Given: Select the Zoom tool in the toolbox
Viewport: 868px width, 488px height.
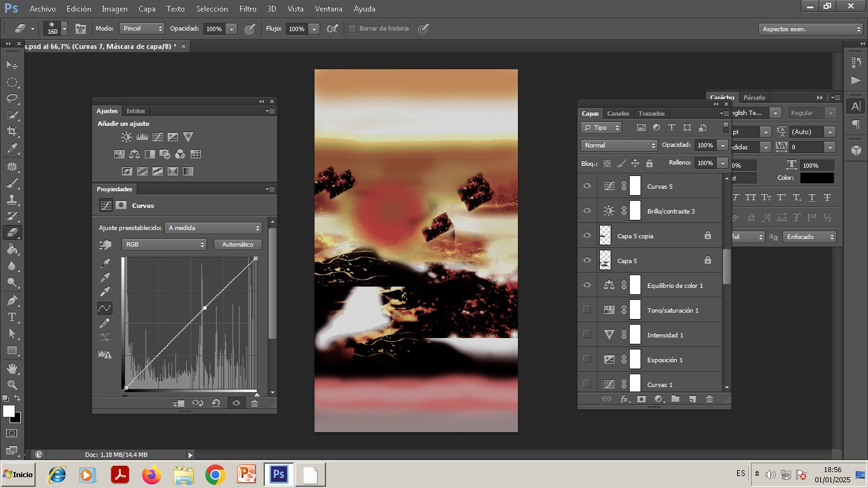Looking at the screenshot, I should click(x=12, y=385).
